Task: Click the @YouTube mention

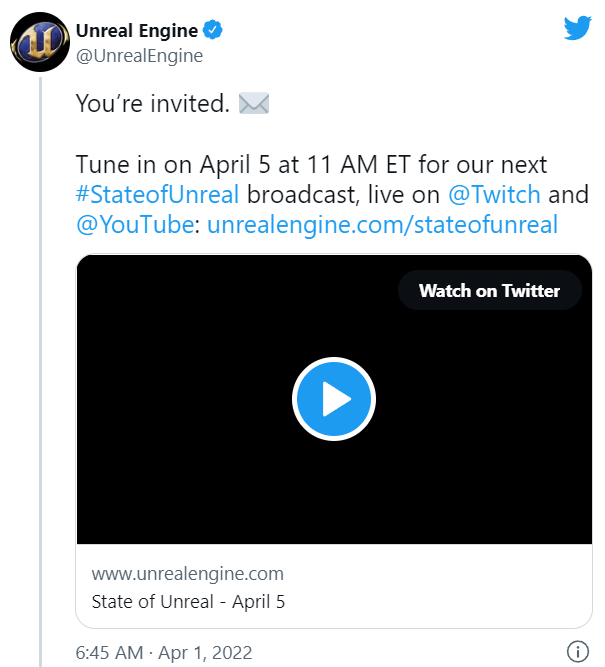Action: pos(135,225)
